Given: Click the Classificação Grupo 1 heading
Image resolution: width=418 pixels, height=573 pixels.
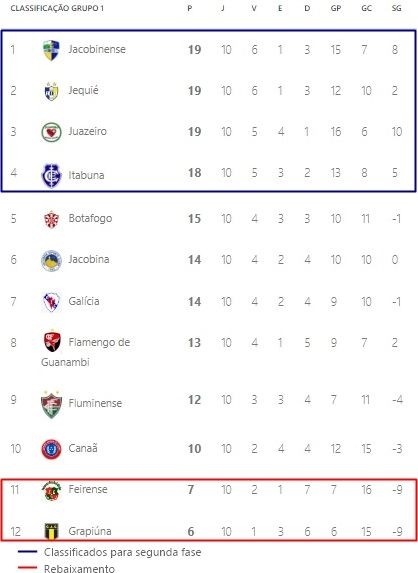Looking at the screenshot, I should 57,8.
